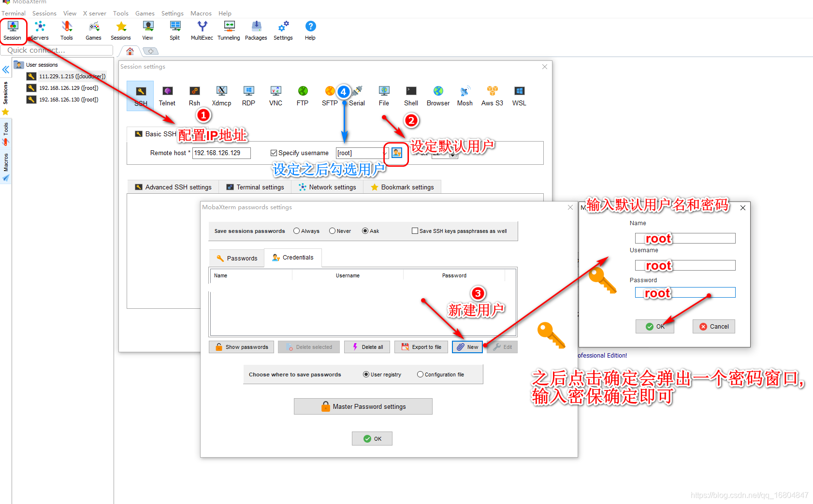The width and height of the screenshot is (813, 504).
Task: Open the Games toolbar icon
Action: click(94, 30)
